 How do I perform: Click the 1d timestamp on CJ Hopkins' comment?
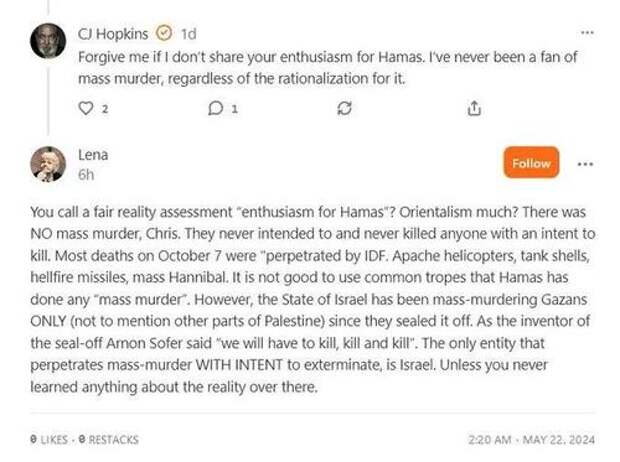[x=188, y=32]
